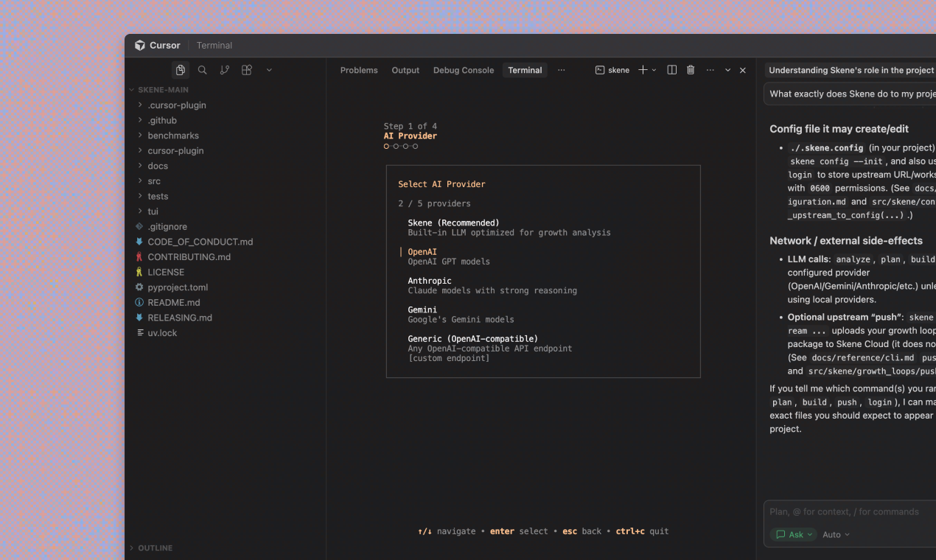Choose Skene (Recommended) provider

509,228
